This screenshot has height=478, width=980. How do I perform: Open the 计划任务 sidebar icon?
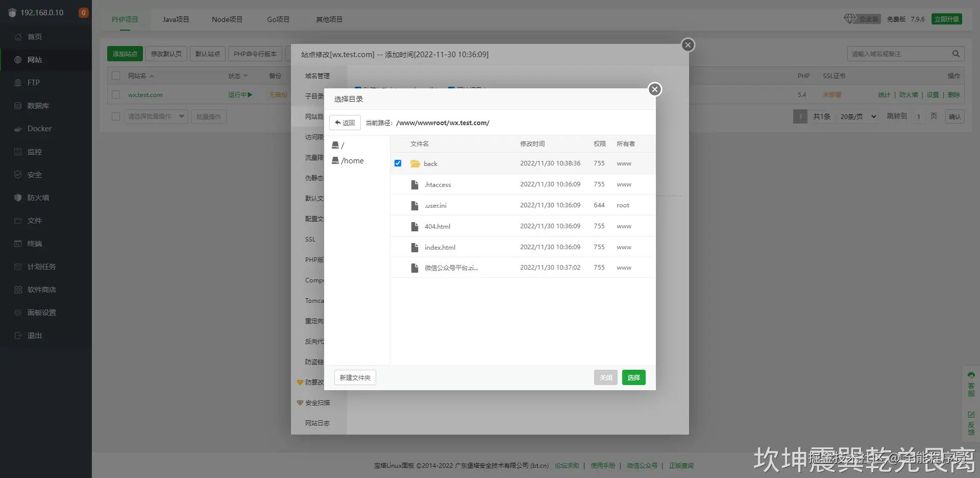[x=18, y=267]
